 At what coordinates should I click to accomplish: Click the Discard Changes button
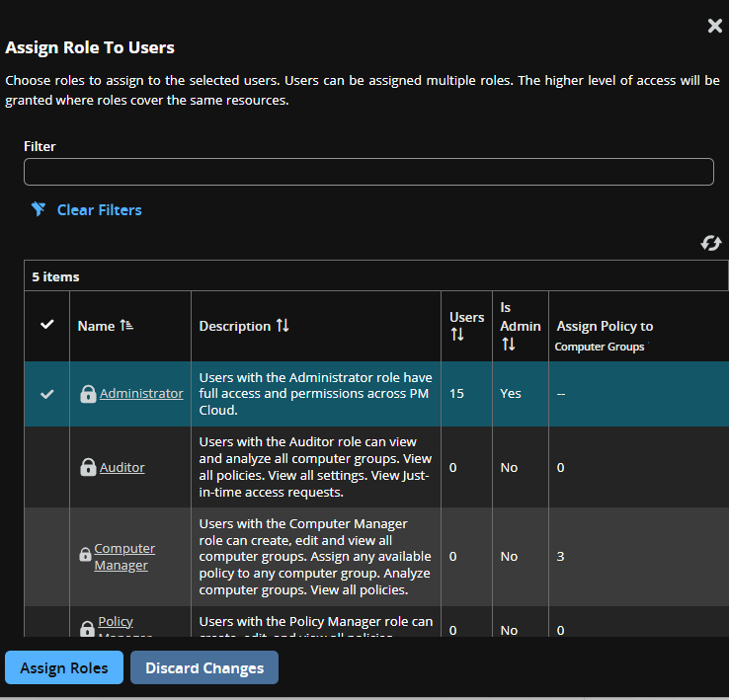204,667
